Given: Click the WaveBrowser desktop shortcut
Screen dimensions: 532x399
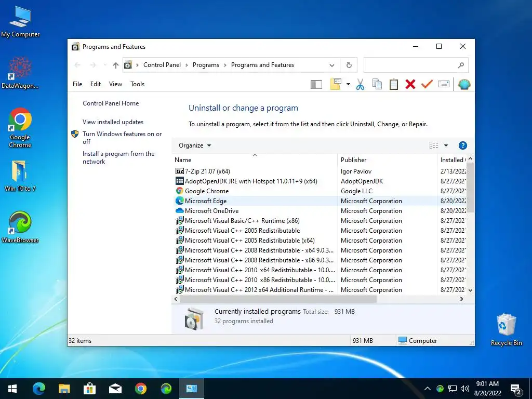Looking at the screenshot, I should coord(20,227).
